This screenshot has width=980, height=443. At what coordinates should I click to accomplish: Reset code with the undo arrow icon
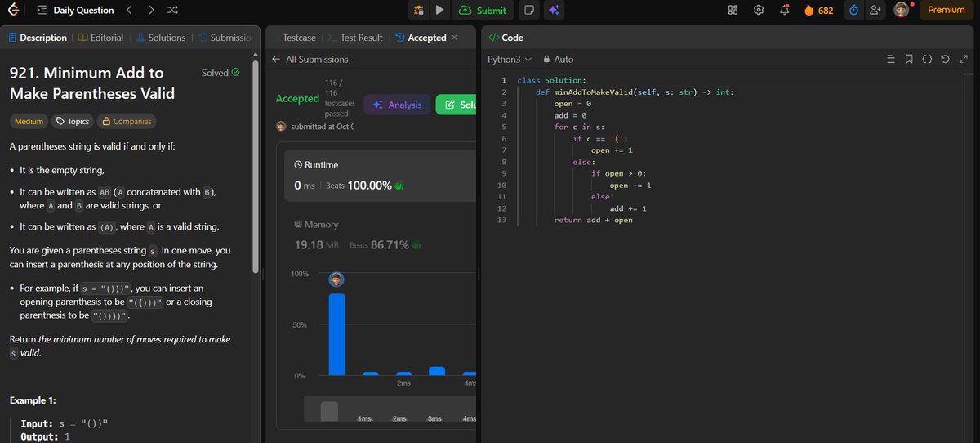(x=945, y=60)
